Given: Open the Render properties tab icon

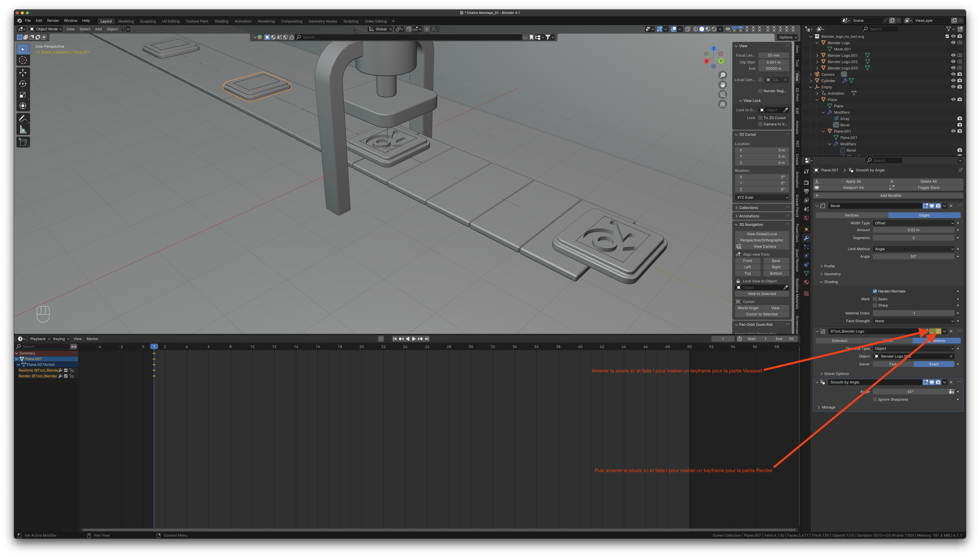Looking at the screenshot, I should (806, 182).
